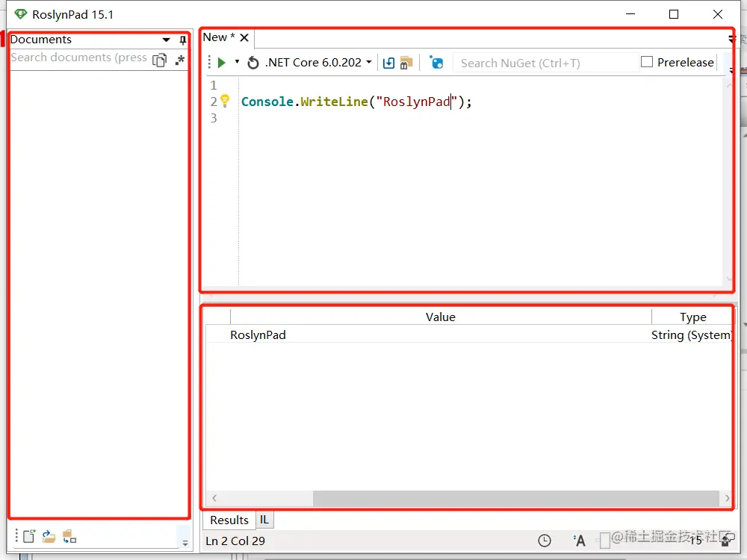Toggle the Documents panel pin
The width and height of the screenshot is (747, 560).
tap(183, 40)
